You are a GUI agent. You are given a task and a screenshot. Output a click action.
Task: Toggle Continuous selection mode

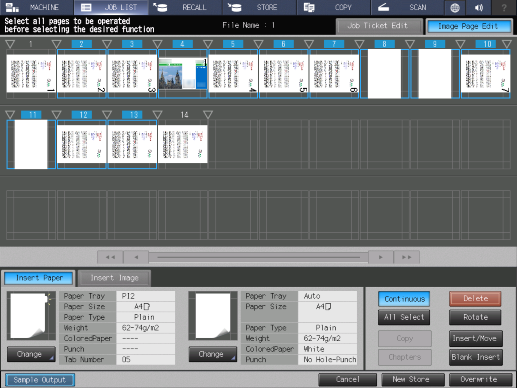click(404, 299)
